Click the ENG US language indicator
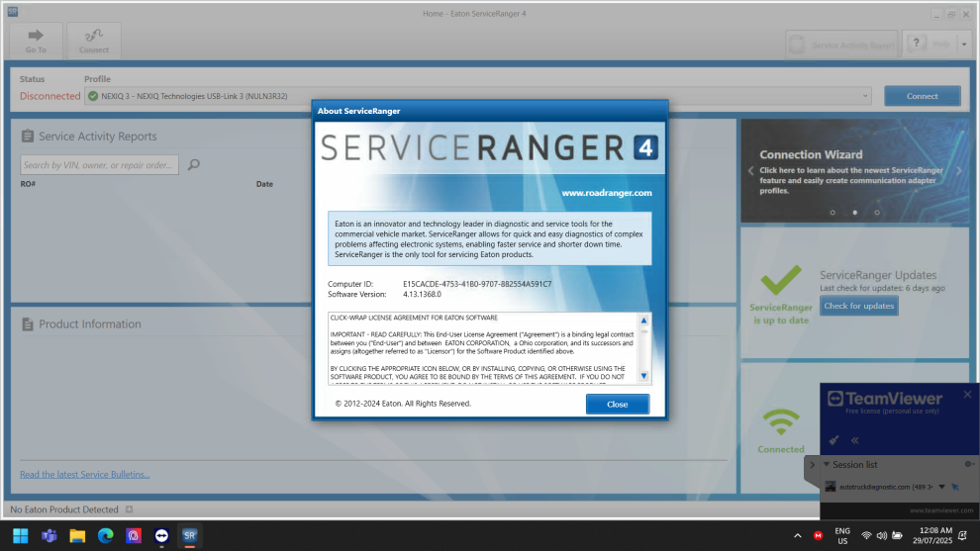Image resolution: width=980 pixels, height=551 pixels. pos(842,536)
